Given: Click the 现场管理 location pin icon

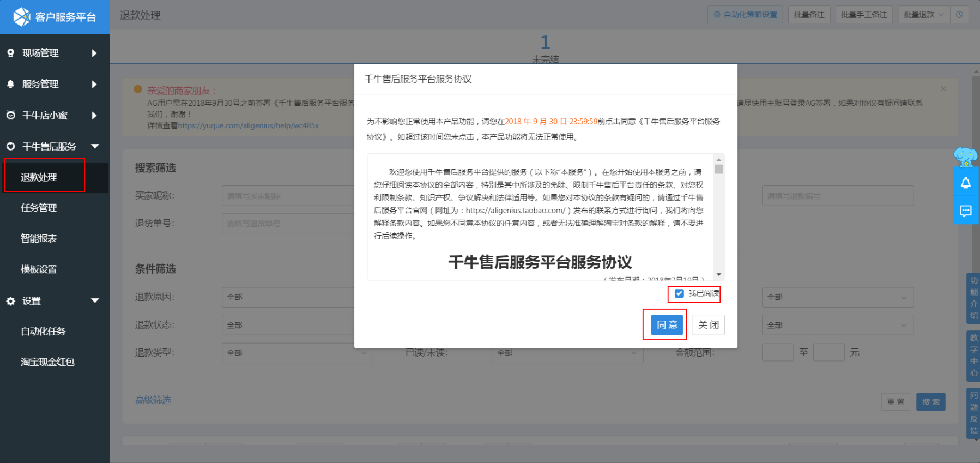Looking at the screenshot, I should [10, 53].
